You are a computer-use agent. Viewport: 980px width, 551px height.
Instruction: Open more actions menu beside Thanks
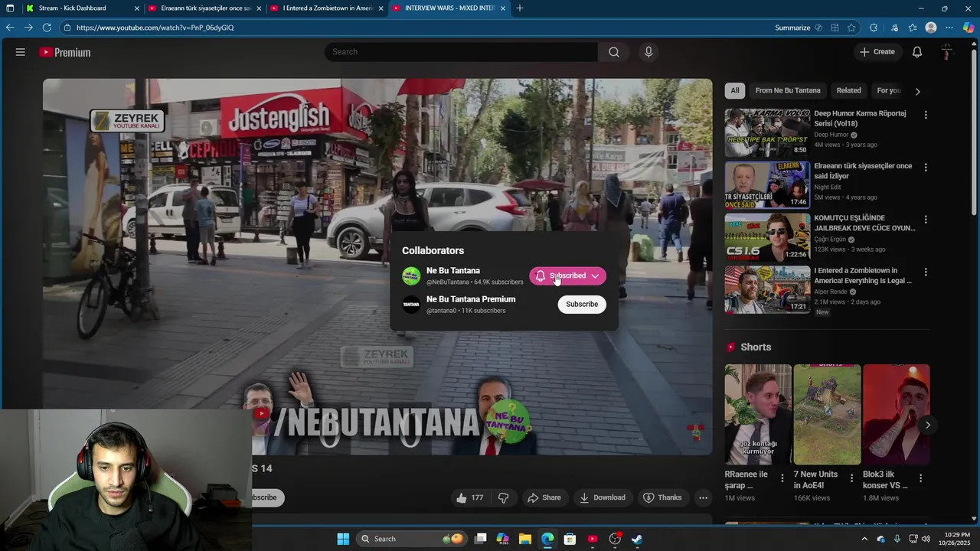[703, 497]
